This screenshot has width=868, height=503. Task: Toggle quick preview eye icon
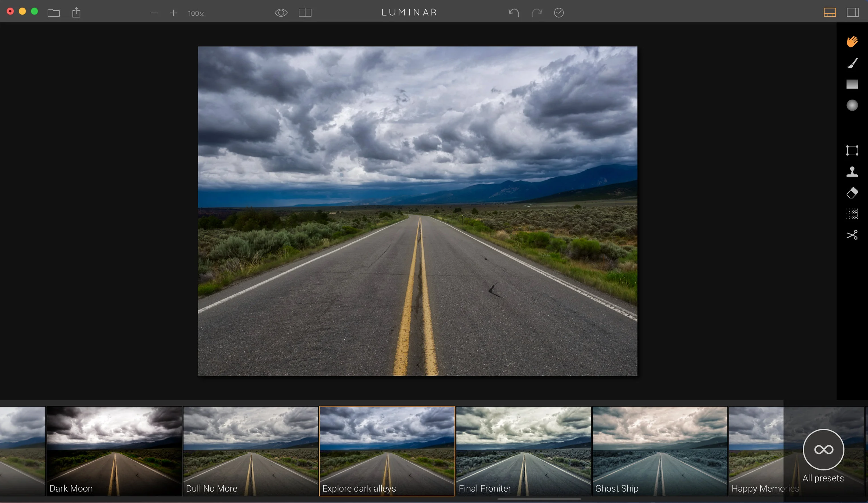pyautogui.click(x=281, y=13)
